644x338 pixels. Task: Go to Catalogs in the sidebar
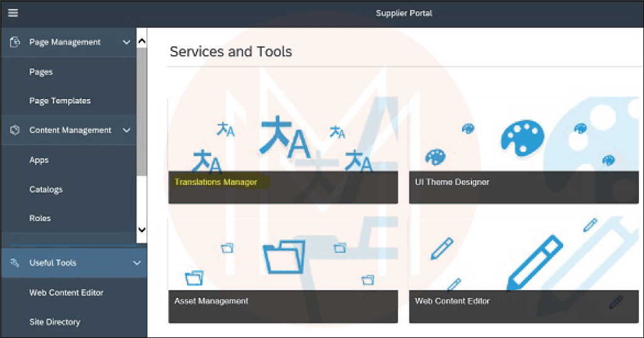click(x=46, y=189)
